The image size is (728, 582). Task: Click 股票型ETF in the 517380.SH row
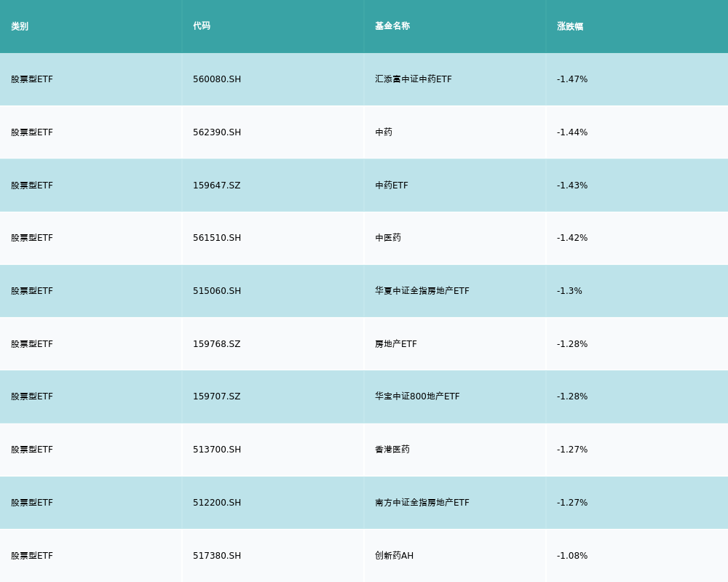(31, 556)
